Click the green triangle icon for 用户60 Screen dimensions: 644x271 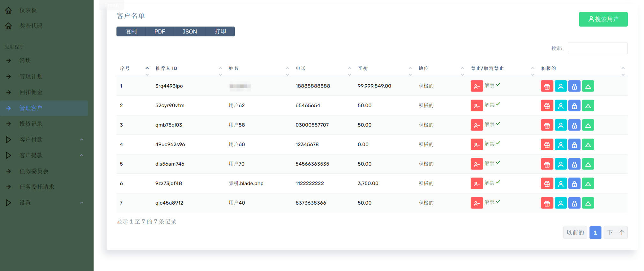coord(588,145)
